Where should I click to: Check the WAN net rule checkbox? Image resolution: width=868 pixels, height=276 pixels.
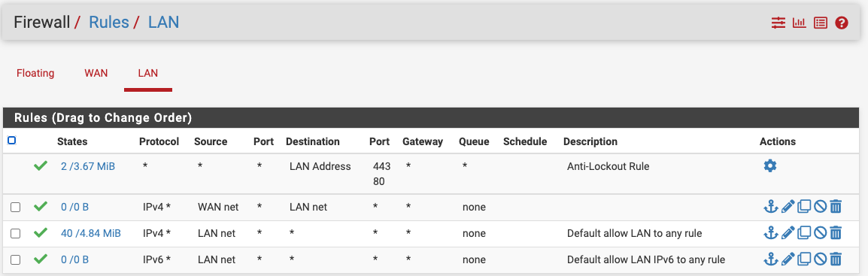coord(16,207)
